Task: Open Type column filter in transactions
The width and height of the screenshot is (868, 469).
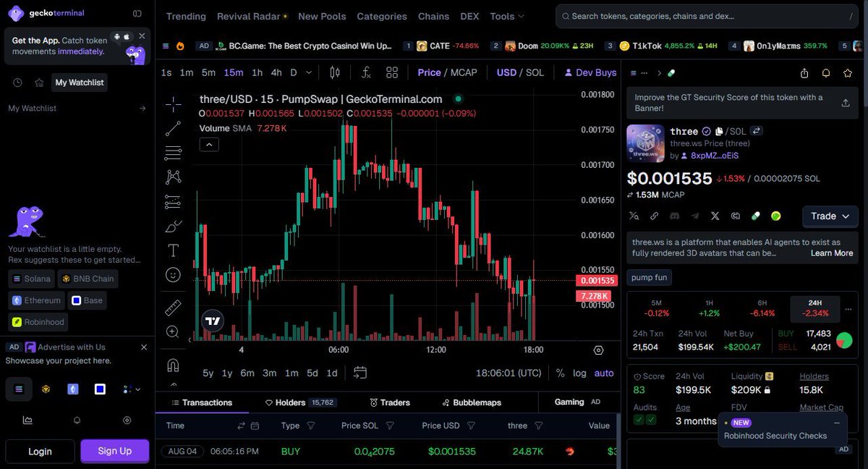Action: coord(311,426)
